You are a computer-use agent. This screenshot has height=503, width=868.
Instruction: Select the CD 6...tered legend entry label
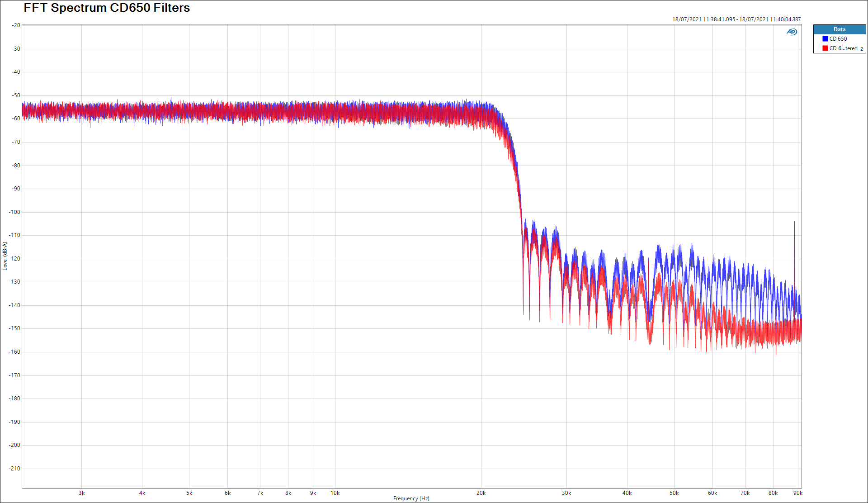click(843, 48)
